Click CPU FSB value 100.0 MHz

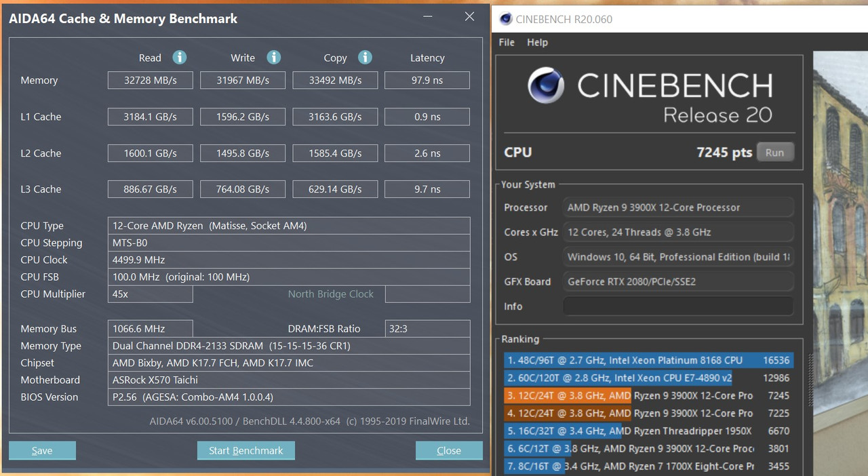(289, 277)
